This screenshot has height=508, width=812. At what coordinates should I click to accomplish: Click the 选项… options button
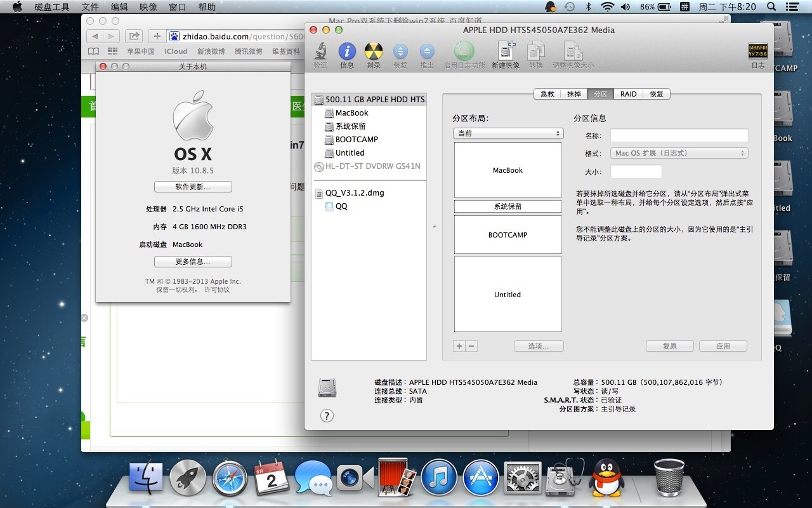coord(539,346)
